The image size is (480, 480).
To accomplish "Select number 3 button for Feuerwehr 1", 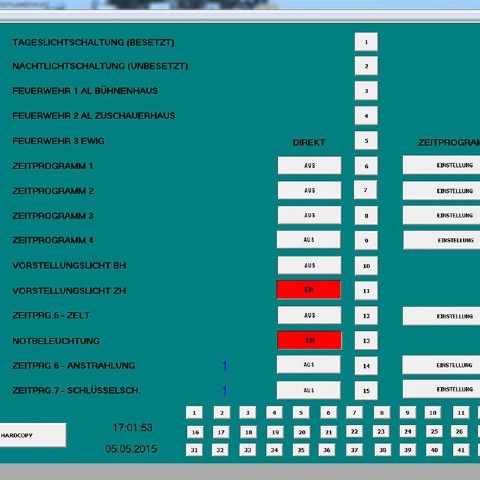I will 366,91.
